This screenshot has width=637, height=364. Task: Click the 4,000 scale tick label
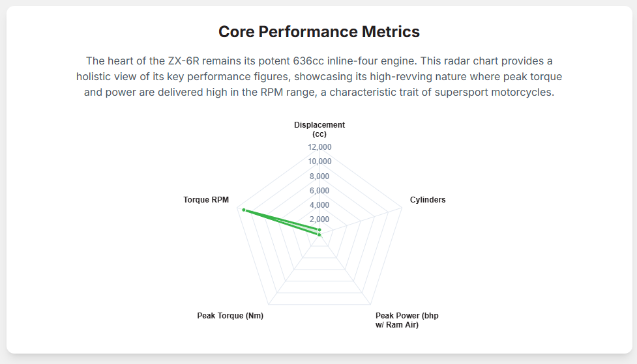point(319,205)
